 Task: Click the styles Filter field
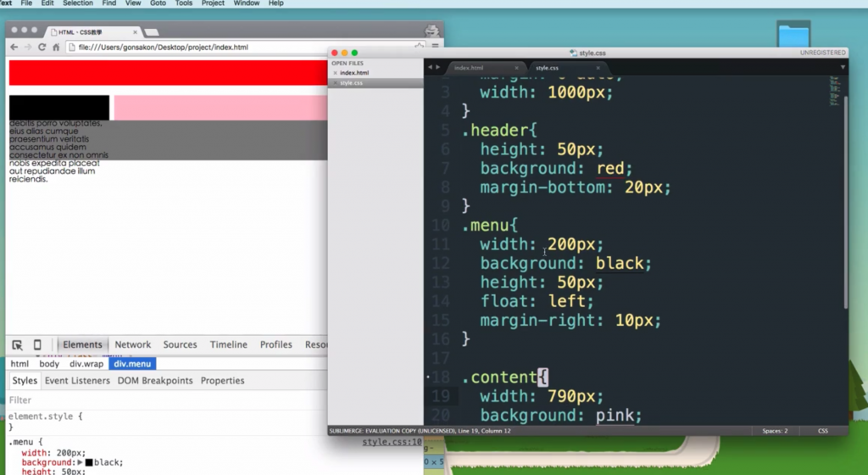pyautogui.click(x=166, y=400)
